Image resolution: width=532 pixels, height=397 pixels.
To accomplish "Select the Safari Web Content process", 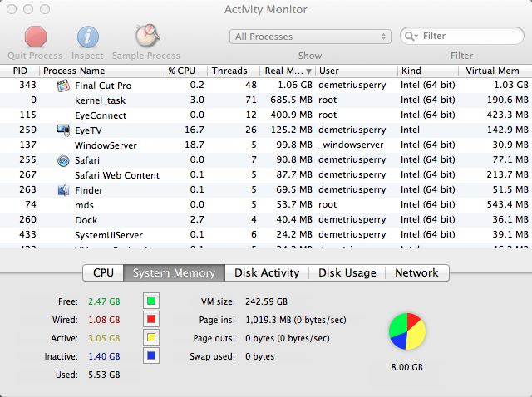I will (117, 175).
